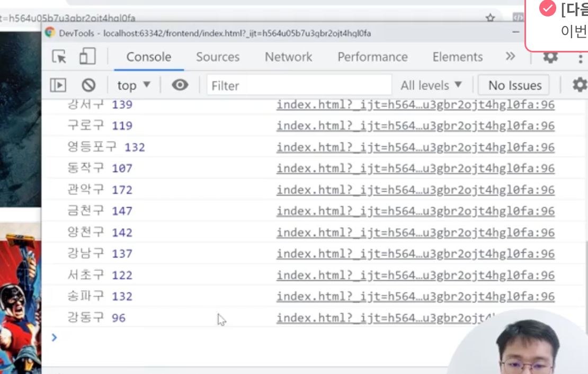588x374 pixels.
Task: Open source link for 강남구 137 row
Action: (415, 254)
